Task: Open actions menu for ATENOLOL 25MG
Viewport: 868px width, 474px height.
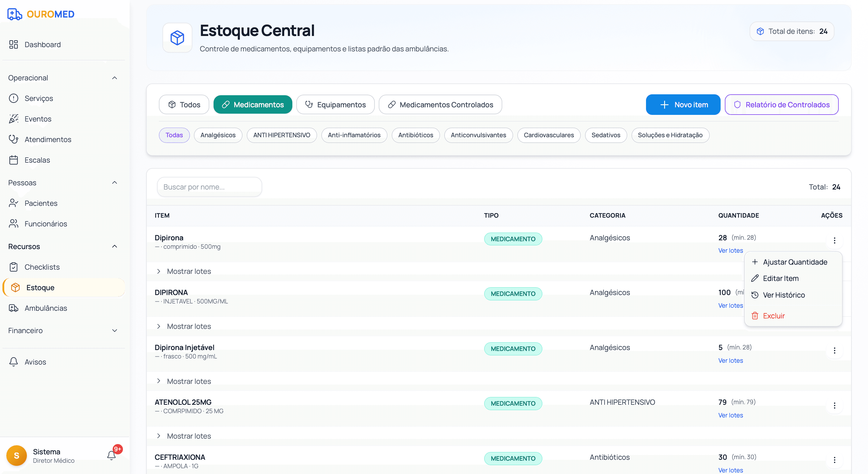Action: (x=834, y=405)
